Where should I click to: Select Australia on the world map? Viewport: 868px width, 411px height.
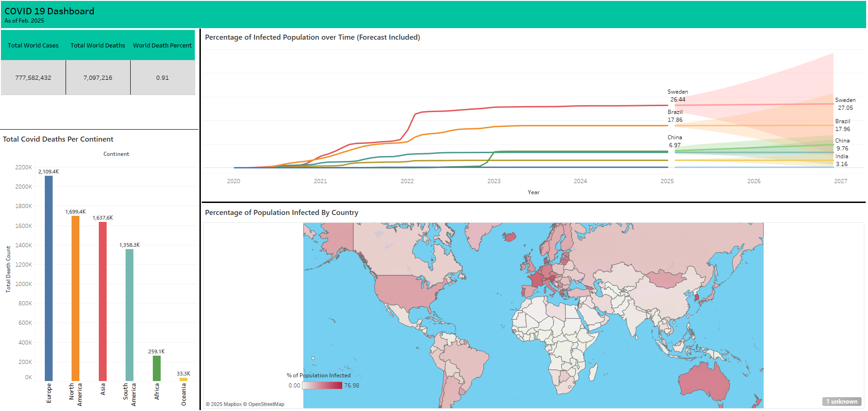click(x=704, y=383)
